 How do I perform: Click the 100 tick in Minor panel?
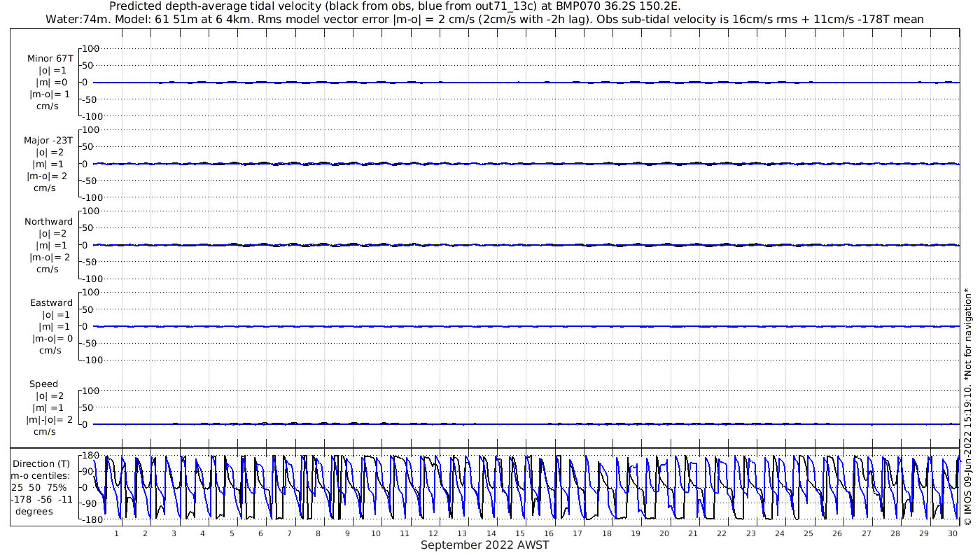click(91, 48)
